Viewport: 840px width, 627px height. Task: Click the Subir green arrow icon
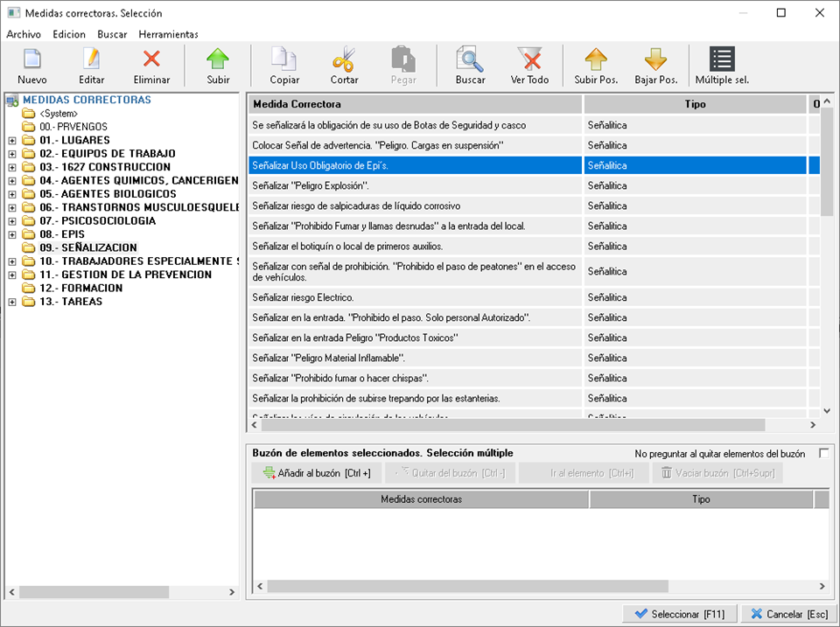pyautogui.click(x=218, y=60)
